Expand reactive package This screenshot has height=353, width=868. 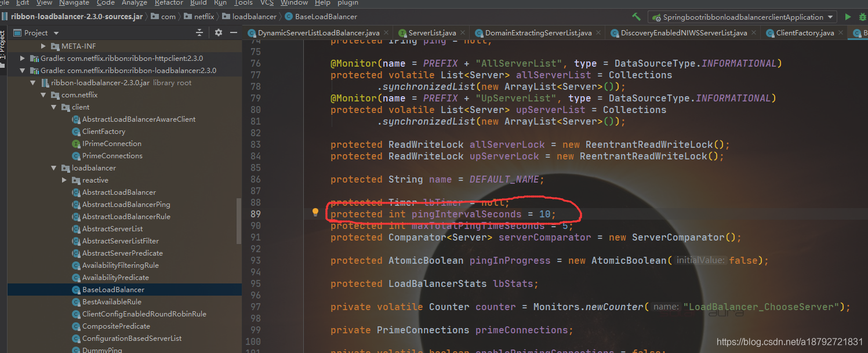point(64,180)
